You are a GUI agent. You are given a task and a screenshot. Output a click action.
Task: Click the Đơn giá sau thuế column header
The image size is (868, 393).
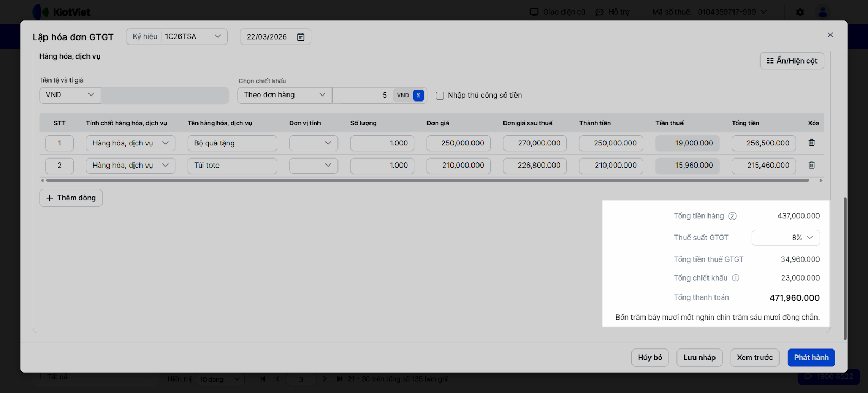pyautogui.click(x=527, y=123)
